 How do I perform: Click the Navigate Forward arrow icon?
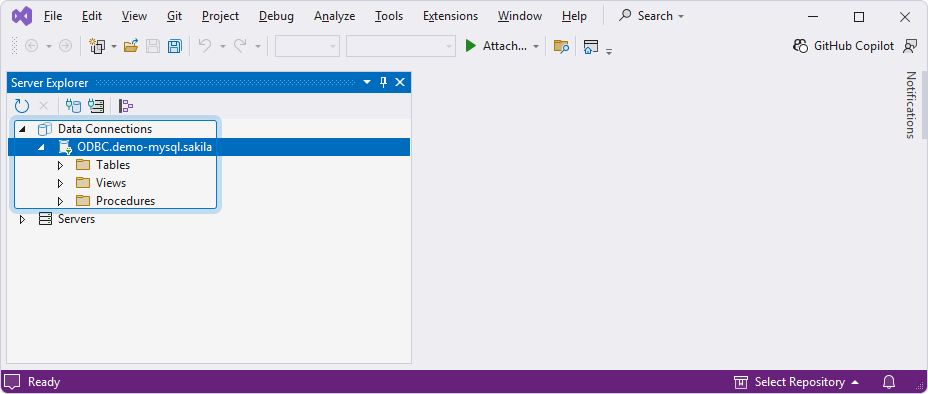coord(65,46)
